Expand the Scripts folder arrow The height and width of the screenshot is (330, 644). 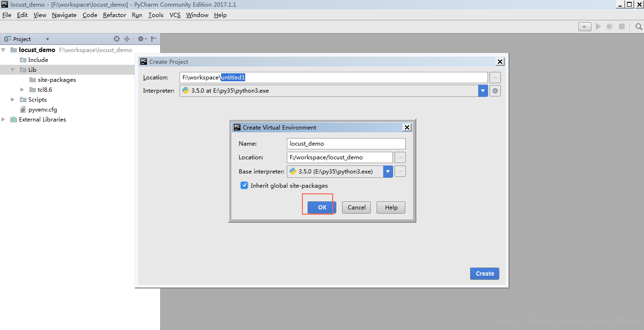[x=13, y=100]
